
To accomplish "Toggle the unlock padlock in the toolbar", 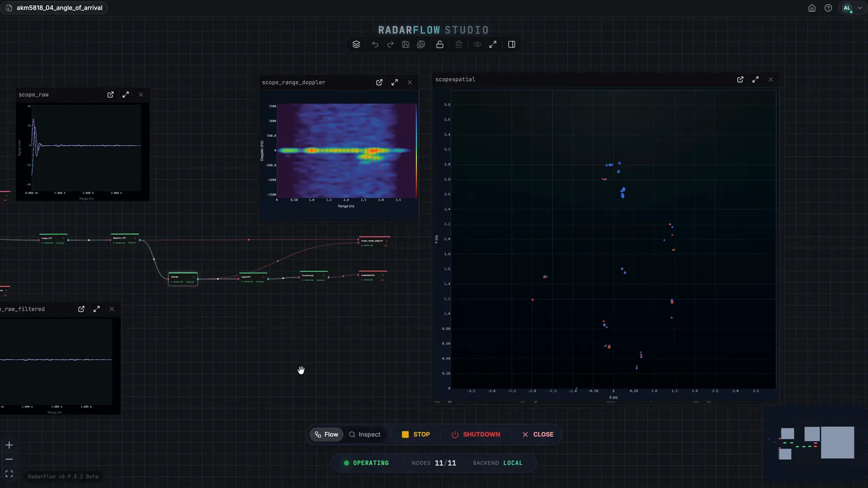I will coord(440,44).
